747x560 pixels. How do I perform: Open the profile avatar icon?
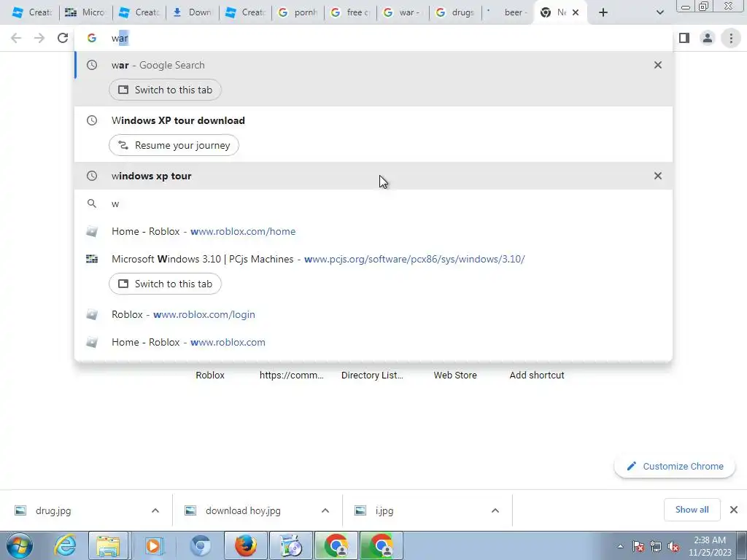(708, 38)
